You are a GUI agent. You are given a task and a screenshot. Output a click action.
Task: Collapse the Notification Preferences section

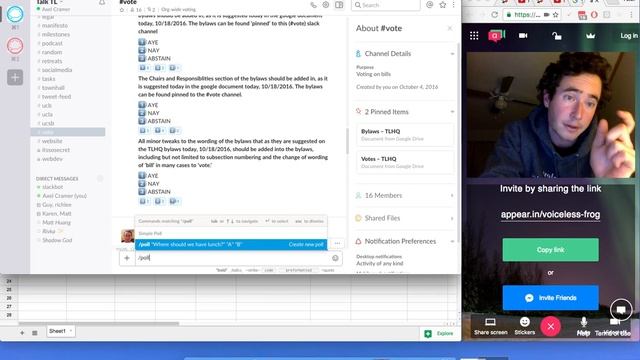click(452, 241)
